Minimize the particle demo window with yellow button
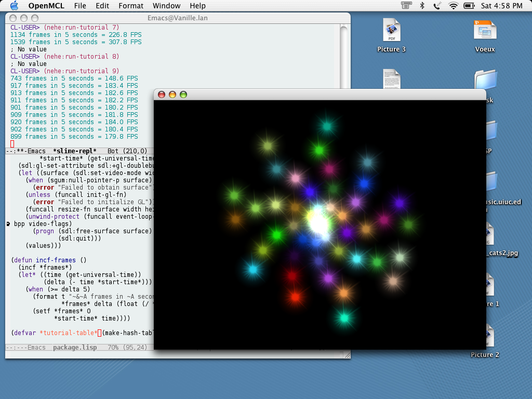 (172, 95)
